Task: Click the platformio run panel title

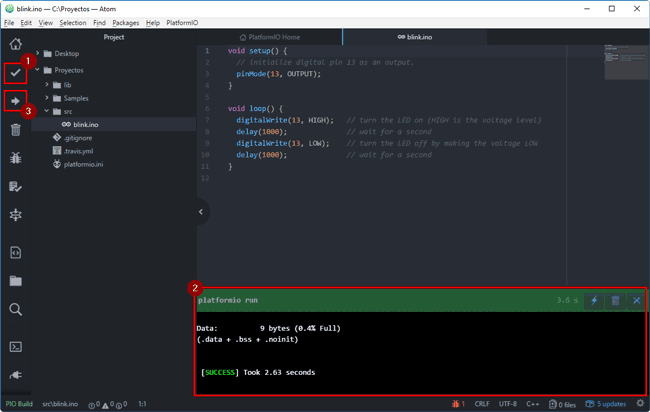Action: click(228, 300)
